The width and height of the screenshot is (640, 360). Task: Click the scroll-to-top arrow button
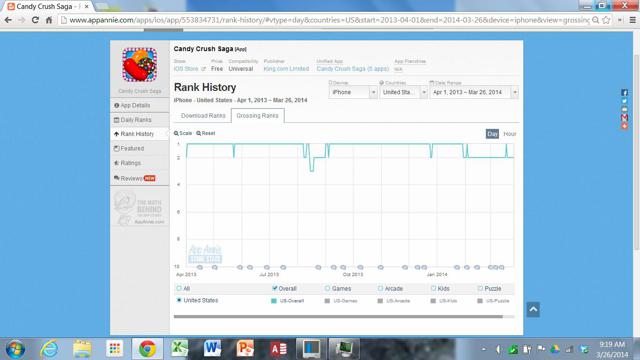pos(533,309)
